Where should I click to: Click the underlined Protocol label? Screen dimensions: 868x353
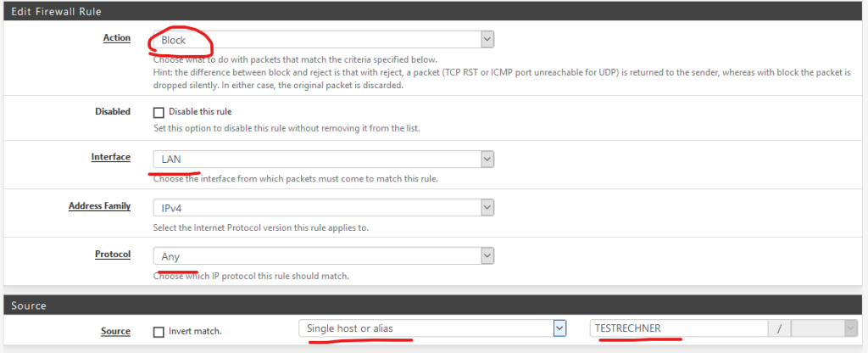113,255
